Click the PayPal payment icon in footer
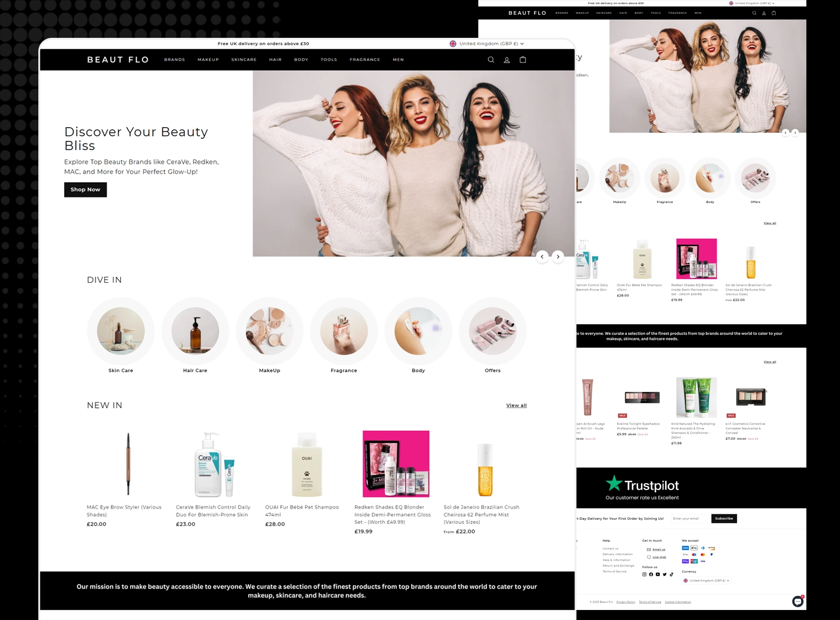Screen dimensions: 840x620 711,555
